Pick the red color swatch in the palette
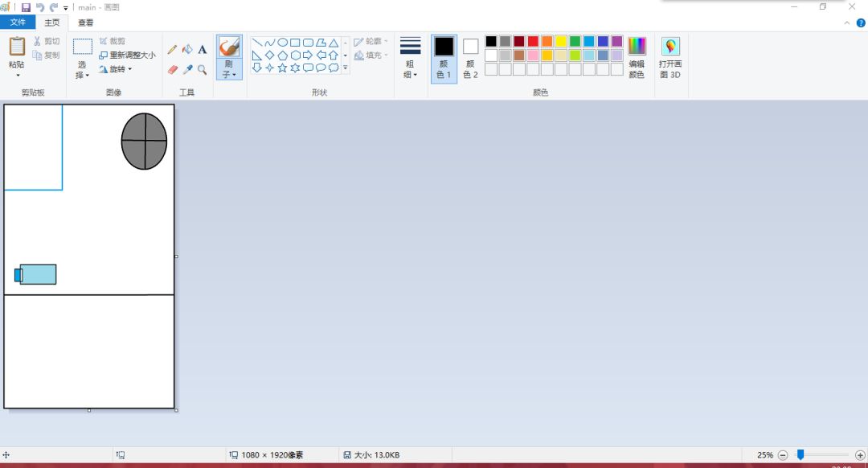The image size is (868, 468). click(x=533, y=41)
